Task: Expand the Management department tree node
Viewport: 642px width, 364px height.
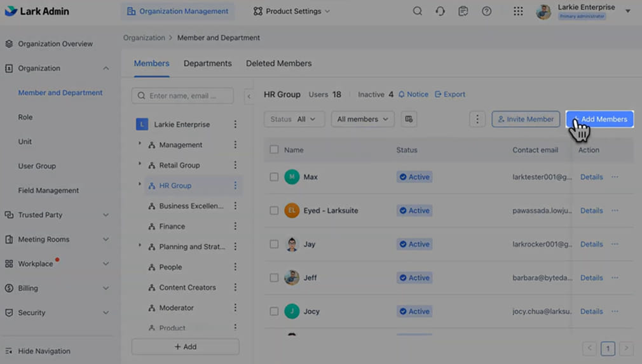Action: [140, 144]
